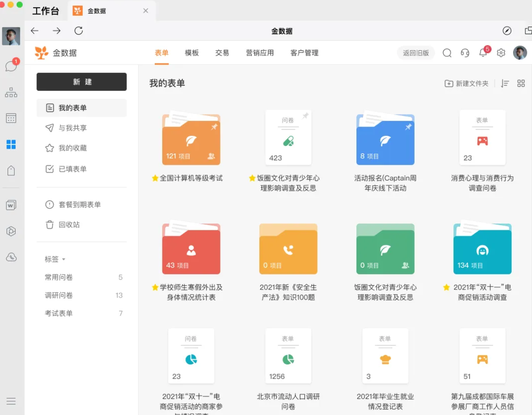Open the settings gear in header
The height and width of the screenshot is (415, 532).
[501, 53]
